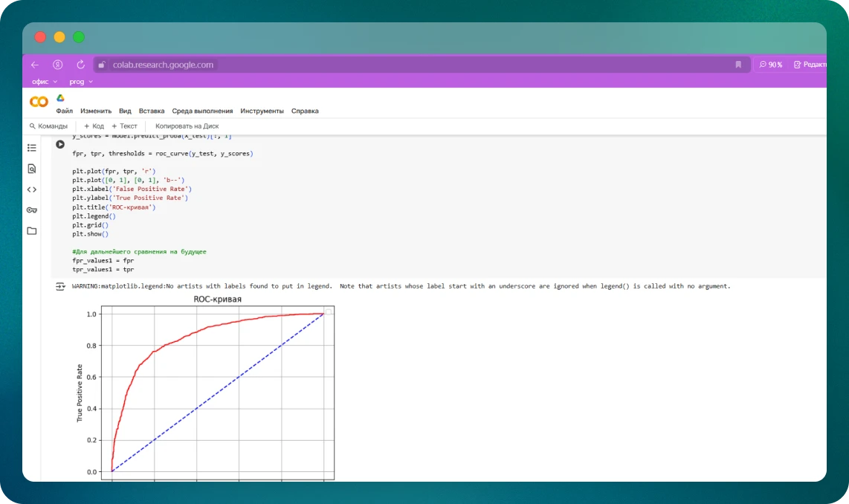The image size is (849, 504).
Task: Toggle the cell output options icon
Action: [60, 286]
